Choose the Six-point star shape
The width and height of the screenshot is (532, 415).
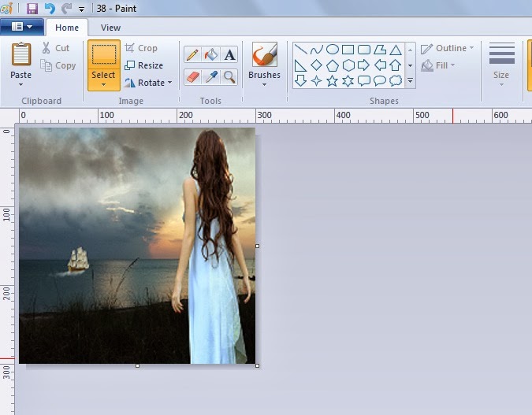pos(348,80)
